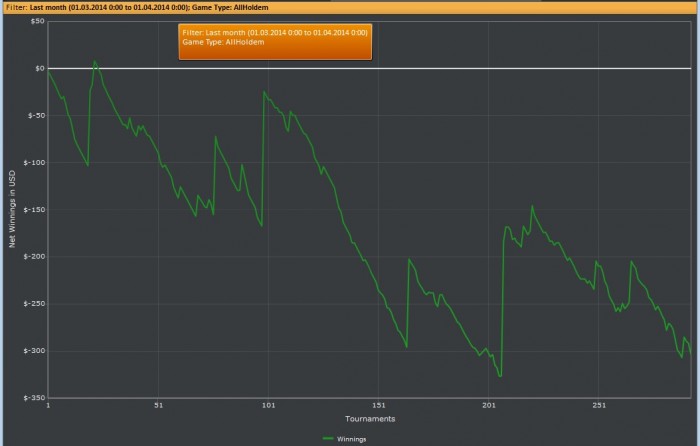Click the green Winnings legend line swatch

[328, 439]
